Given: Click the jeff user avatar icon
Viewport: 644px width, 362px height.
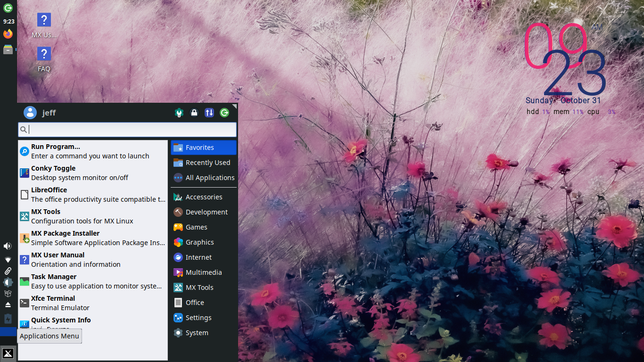Looking at the screenshot, I should (30, 113).
